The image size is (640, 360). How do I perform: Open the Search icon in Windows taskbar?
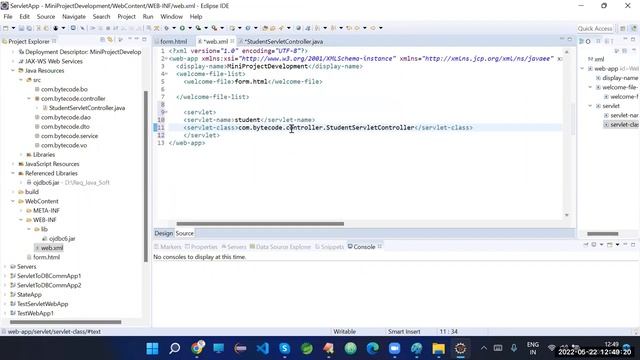175,348
